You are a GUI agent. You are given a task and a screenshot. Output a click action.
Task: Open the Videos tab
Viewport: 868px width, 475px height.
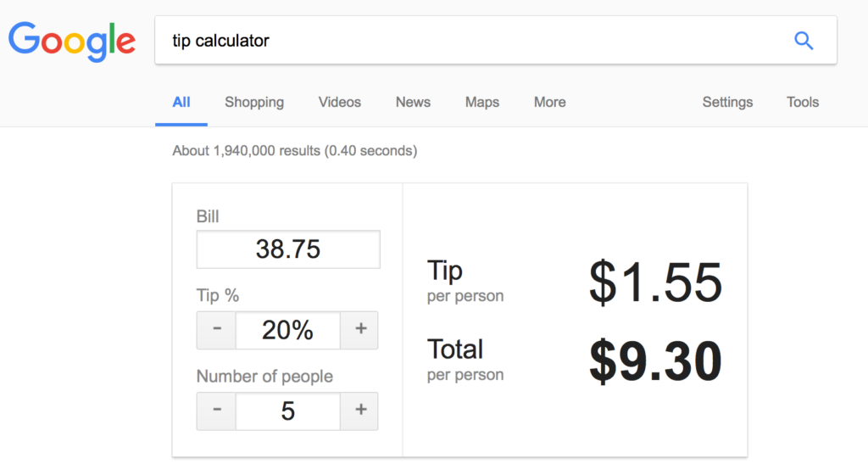coord(339,103)
